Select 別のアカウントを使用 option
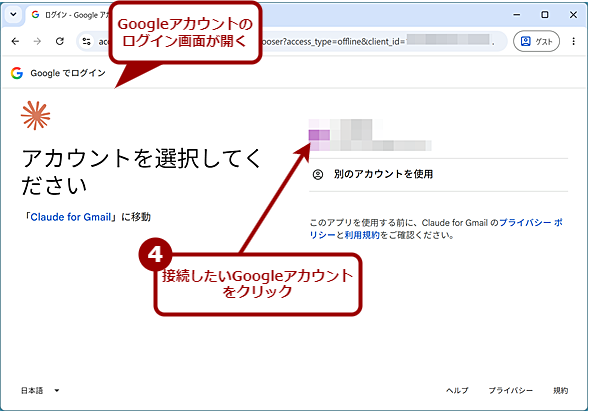 pos(438,175)
